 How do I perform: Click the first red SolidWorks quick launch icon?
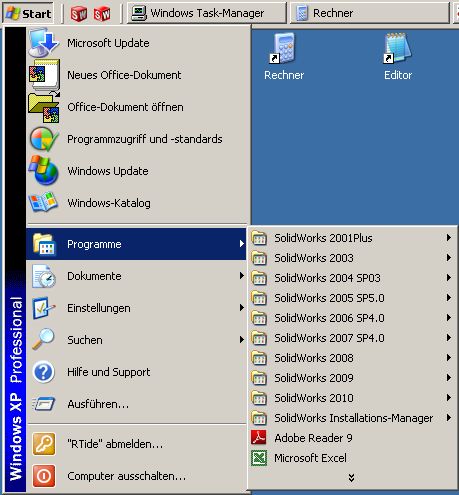click(78, 14)
